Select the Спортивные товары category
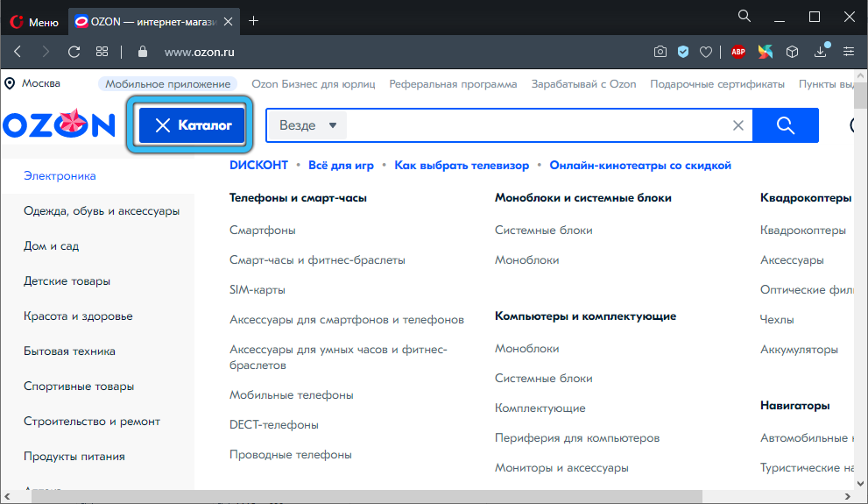 79,386
